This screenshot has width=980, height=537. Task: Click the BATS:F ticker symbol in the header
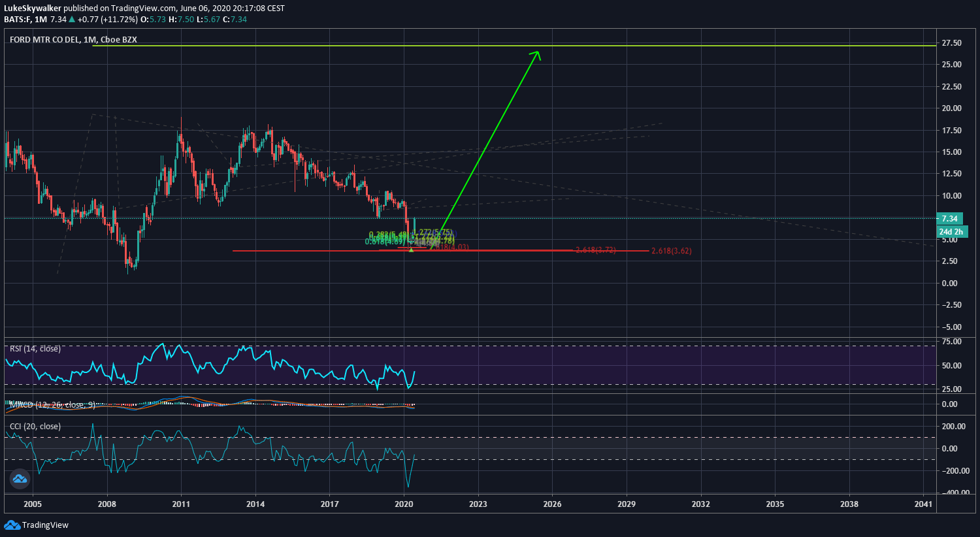(x=18, y=20)
